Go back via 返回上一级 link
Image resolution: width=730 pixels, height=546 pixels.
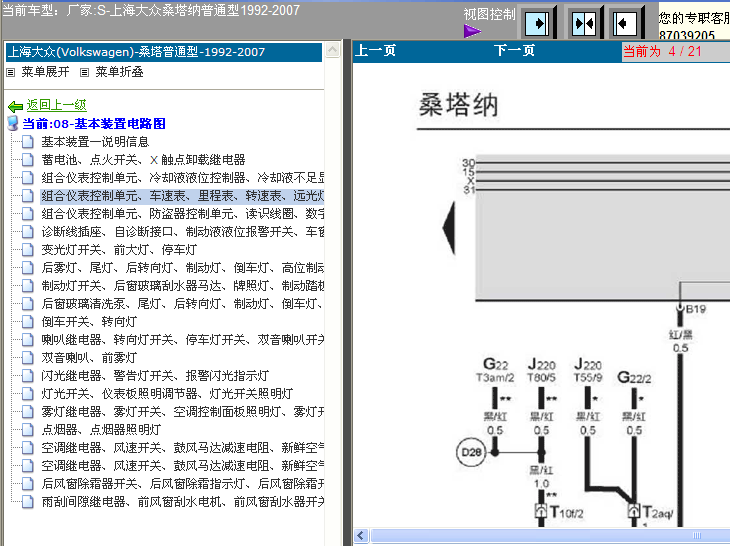coord(56,105)
